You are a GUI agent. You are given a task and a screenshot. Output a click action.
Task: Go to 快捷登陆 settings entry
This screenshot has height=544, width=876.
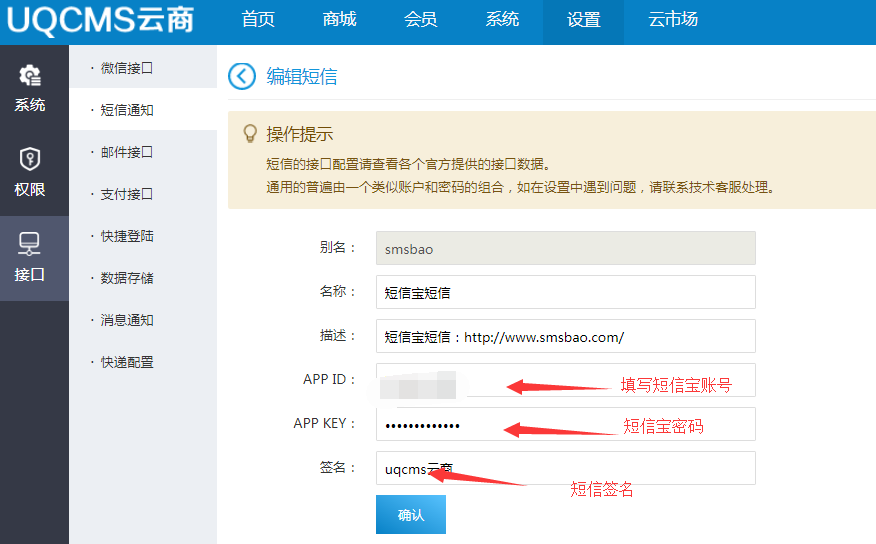(x=127, y=236)
